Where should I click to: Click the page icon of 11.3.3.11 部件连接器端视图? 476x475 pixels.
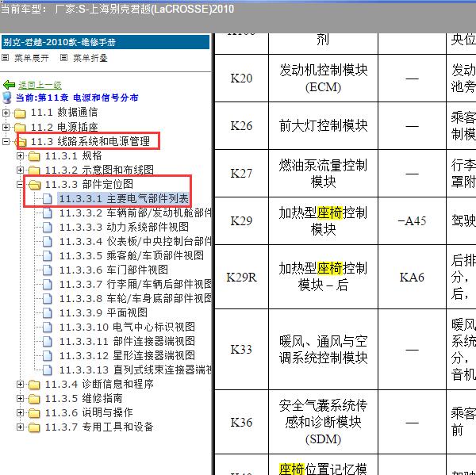click(x=48, y=342)
